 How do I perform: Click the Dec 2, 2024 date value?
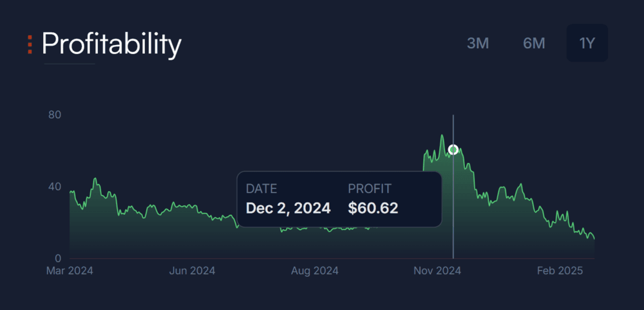288,208
